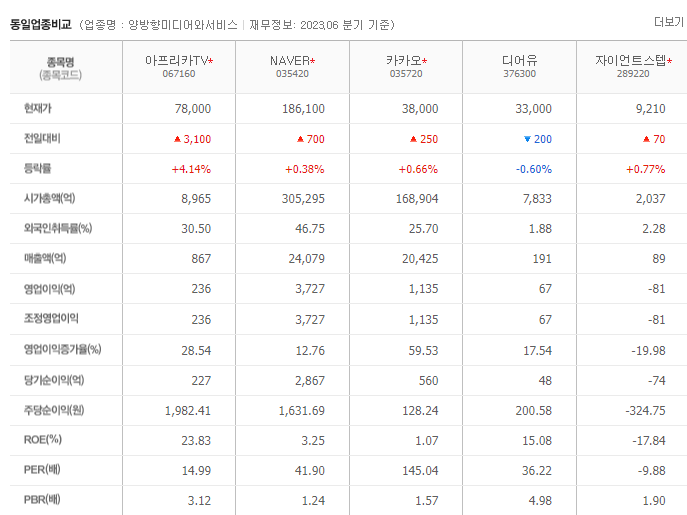The image size is (687, 515).
Task: Click the blue down arrow beside 200
Action: 528,139
